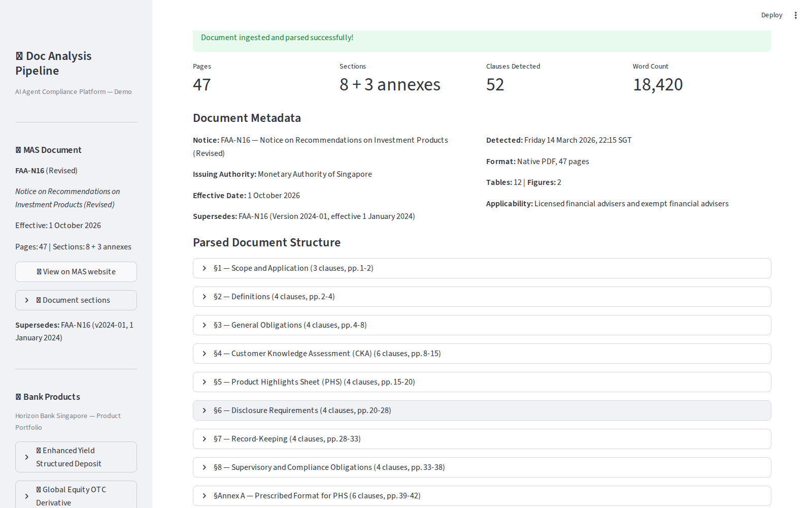Click the Pages value 47
Image resolution: width=812 pixels, height=508 pixels.
tap(202, 84)
